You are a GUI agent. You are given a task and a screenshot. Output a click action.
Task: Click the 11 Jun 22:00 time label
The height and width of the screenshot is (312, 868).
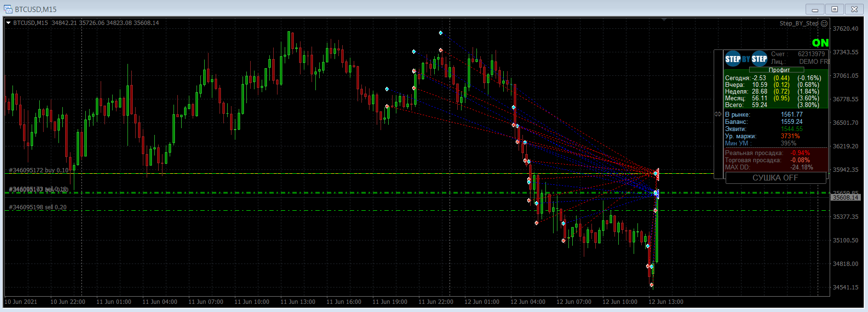[436, 302]
